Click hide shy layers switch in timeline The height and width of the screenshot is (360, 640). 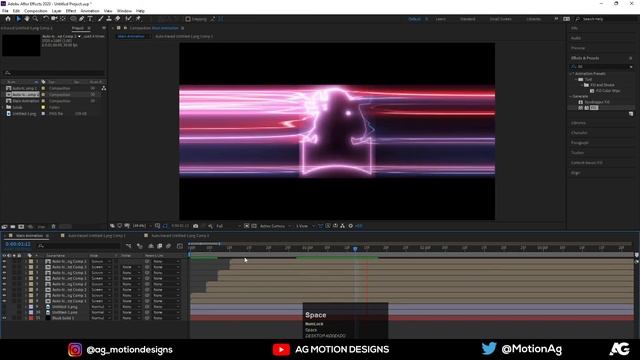click(x=151, y=246)
